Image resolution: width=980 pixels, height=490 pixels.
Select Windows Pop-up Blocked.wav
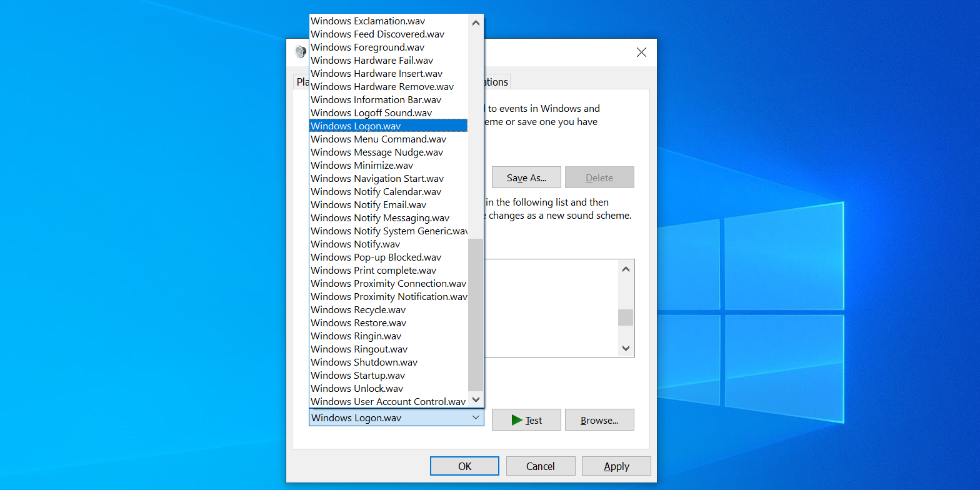click(x=389, y=257)
